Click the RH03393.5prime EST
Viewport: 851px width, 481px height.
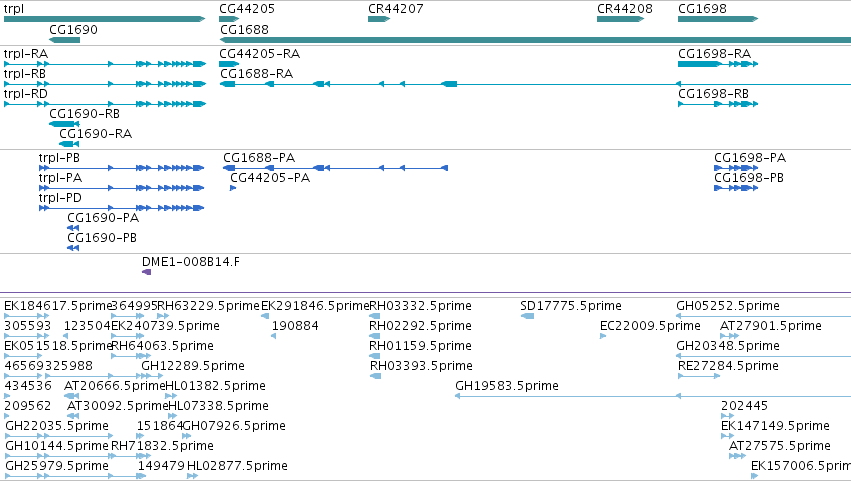point(376,376)
